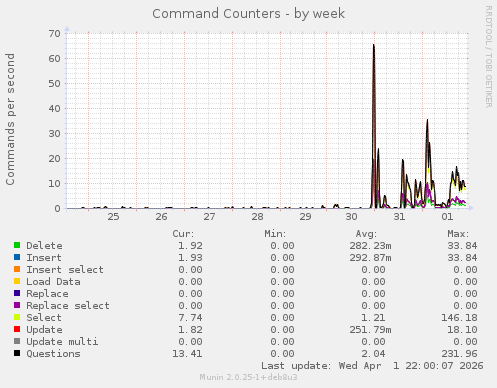Image resolution: width=497 pixels, height=388 pixels.
Task: Click the Insert current value 1.93
Action: click(190, 258)
